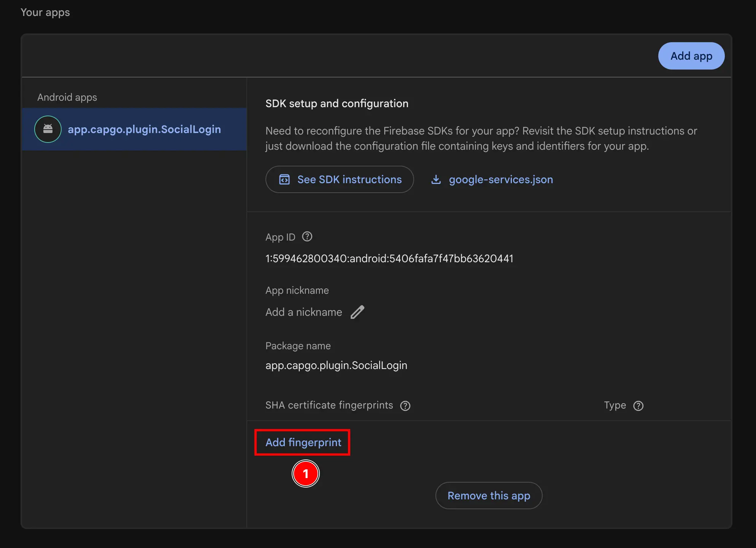Click Add a nickname to set app nickname

pyautogui.click(x=303, y=312)
